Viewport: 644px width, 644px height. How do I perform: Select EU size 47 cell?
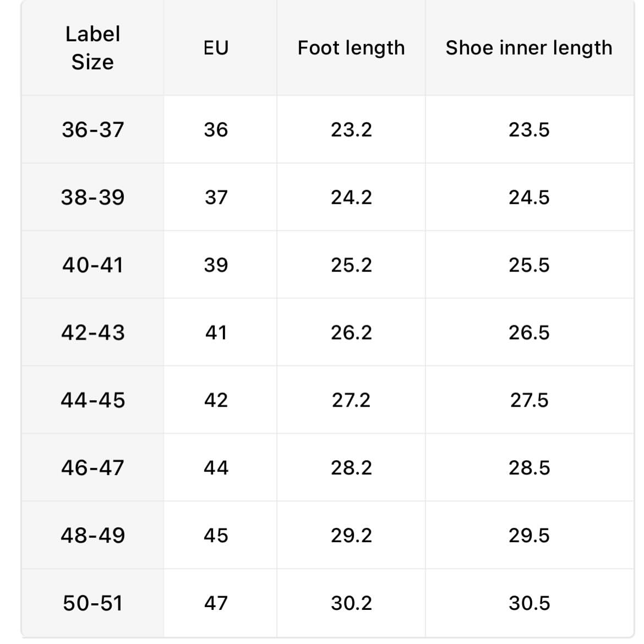216,603
